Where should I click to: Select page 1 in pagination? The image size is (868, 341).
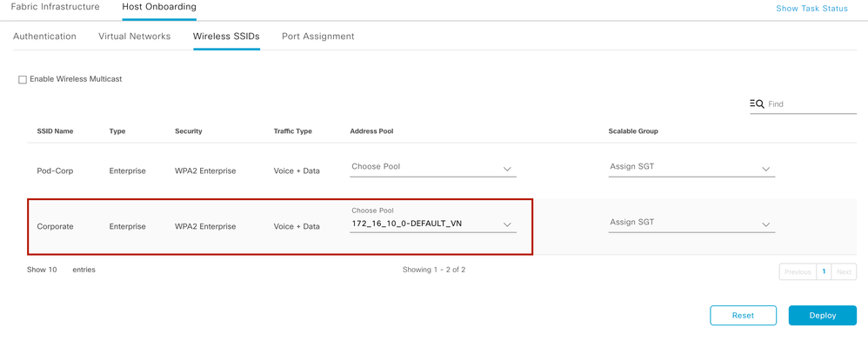(824, 271)
